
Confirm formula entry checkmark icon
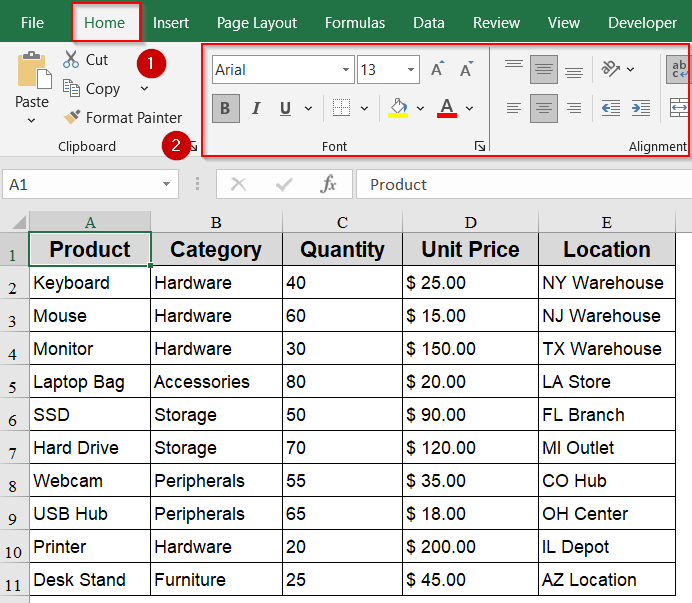284,184
